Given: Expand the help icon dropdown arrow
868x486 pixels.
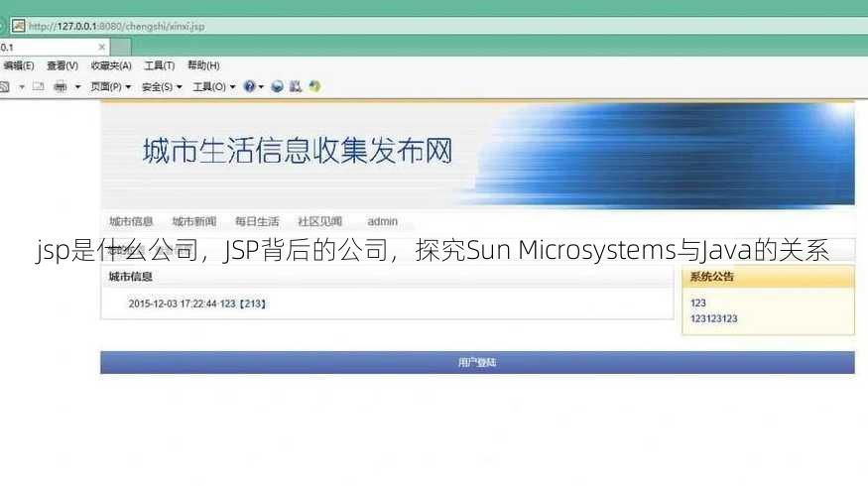Looking at the screenshot, I should [x=261, y=87].
